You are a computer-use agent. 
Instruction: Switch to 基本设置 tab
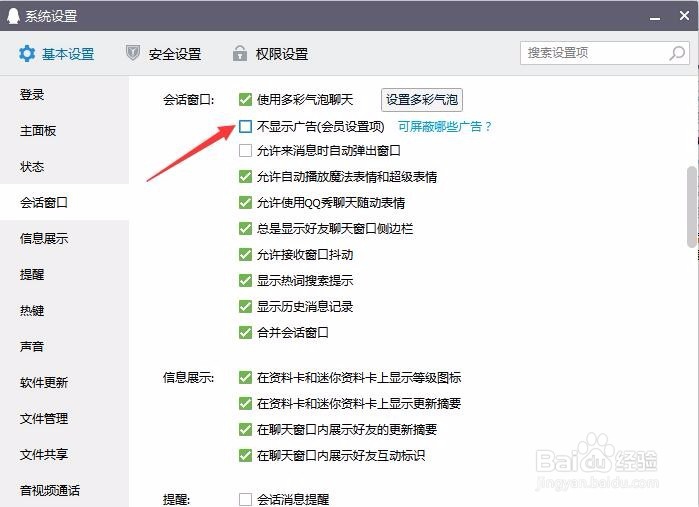[x=57, y=54]
